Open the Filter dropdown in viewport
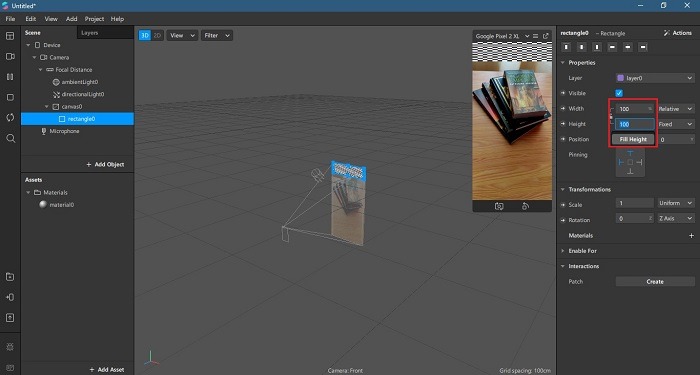Image resolution: width=700 pixels, height=375 pixels. click(x=217, y=36)
